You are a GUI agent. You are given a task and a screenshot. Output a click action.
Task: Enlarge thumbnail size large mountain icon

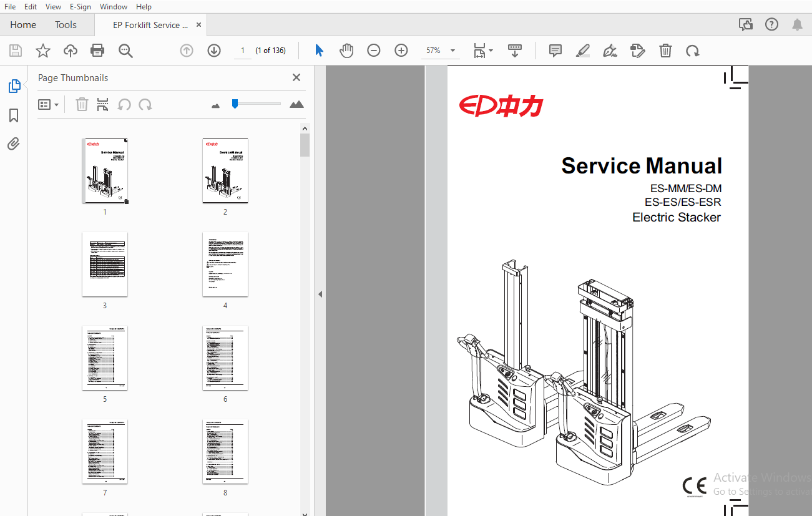click(297, 104)
